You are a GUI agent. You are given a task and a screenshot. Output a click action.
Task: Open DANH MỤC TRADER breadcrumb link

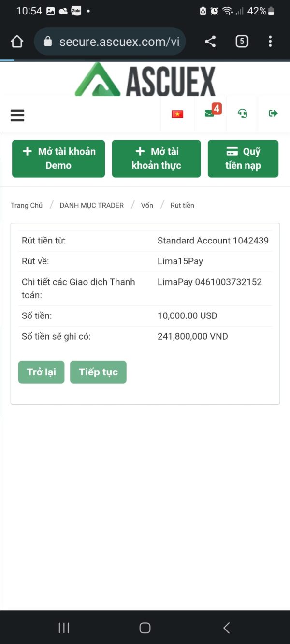pyautogui.click(x=92, y=205)
